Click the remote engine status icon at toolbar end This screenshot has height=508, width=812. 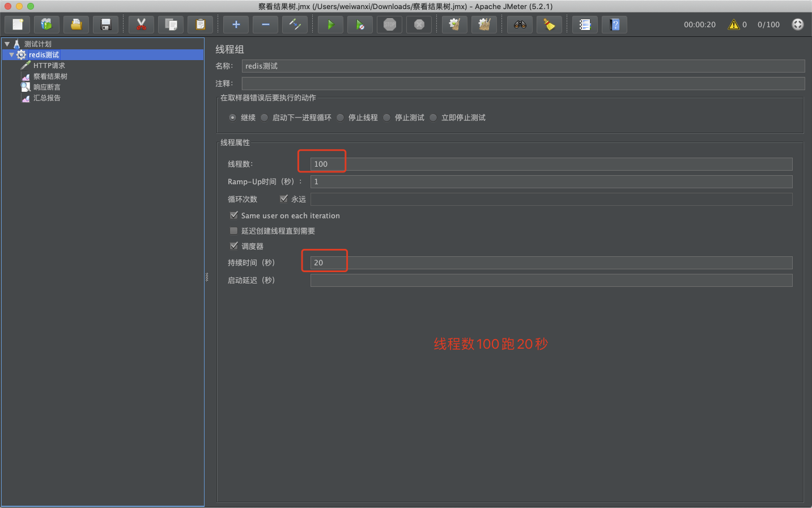[x=797, y=24]
